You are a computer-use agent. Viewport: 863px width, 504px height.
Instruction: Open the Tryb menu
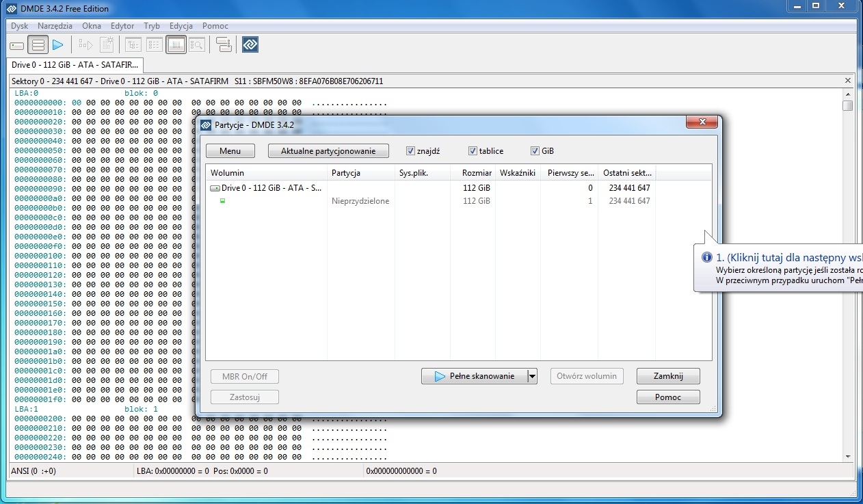[x=152, y=26]
